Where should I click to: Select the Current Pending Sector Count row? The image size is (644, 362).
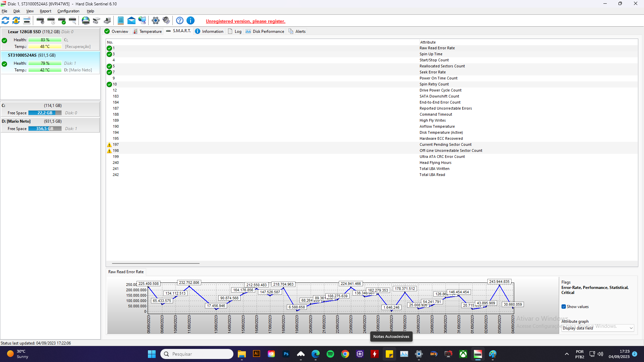click(x=372, y=145)
